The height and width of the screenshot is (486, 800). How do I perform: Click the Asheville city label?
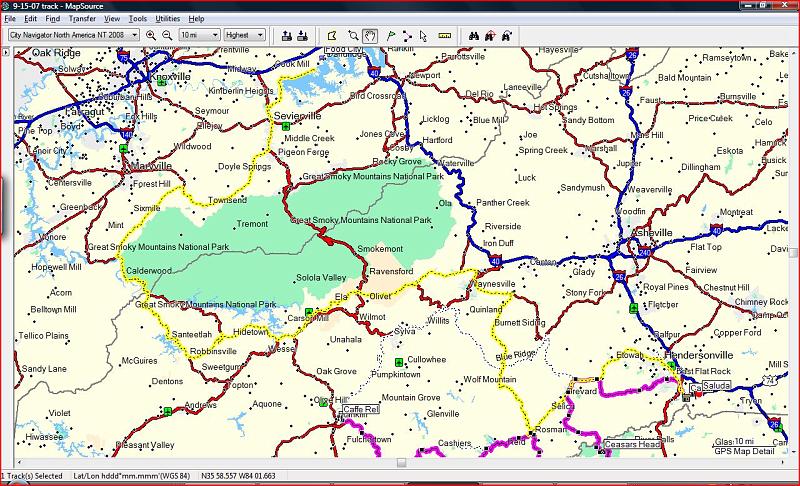(x=652, y=233)
